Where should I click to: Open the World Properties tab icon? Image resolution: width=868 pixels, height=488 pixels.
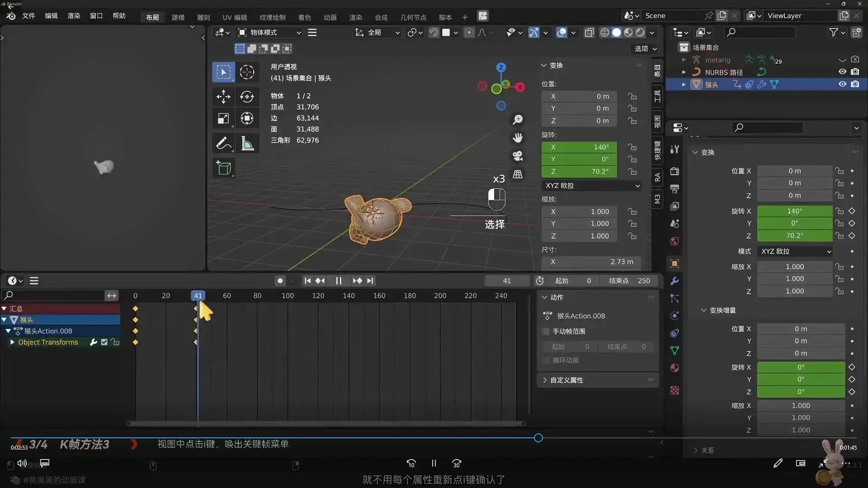[674, 241]
